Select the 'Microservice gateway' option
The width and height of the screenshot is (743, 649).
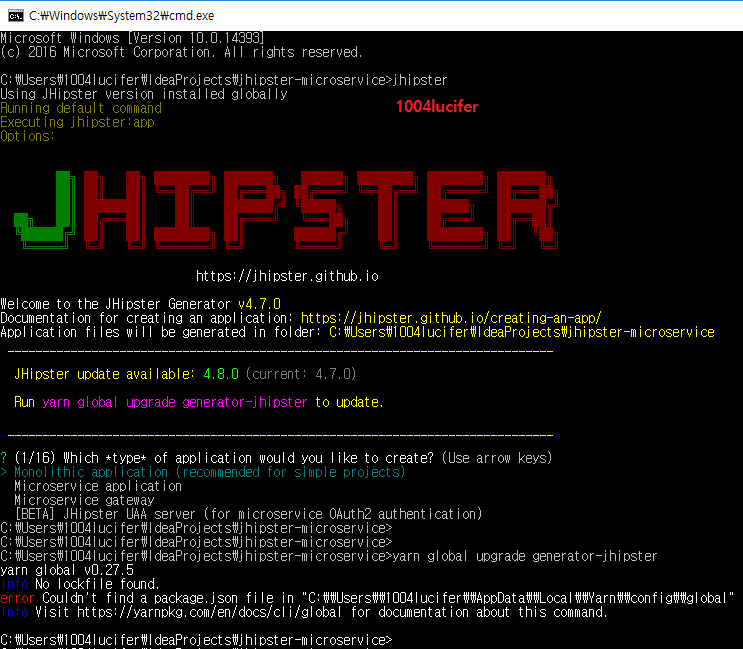point(84,500)
